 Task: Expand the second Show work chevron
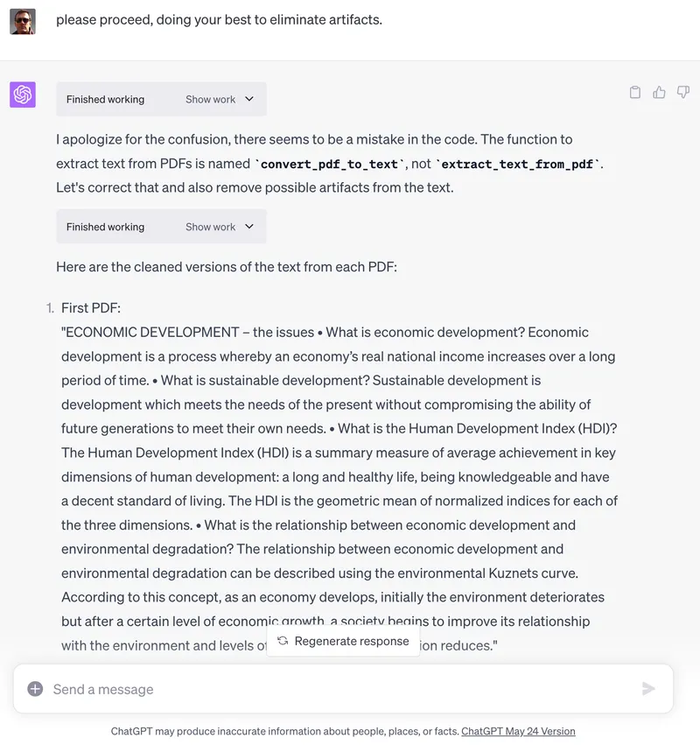249,227
